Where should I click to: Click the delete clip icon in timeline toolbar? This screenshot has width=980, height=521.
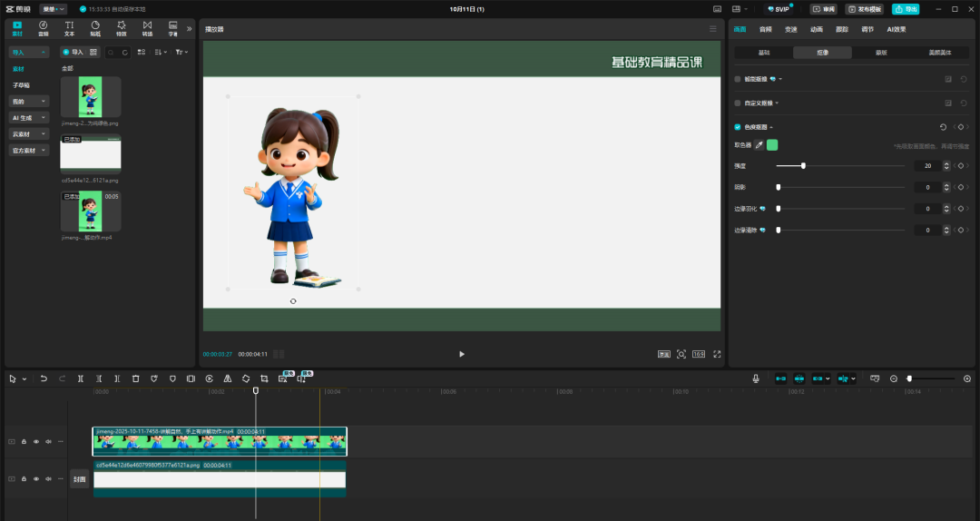click(x=135, y=378)
